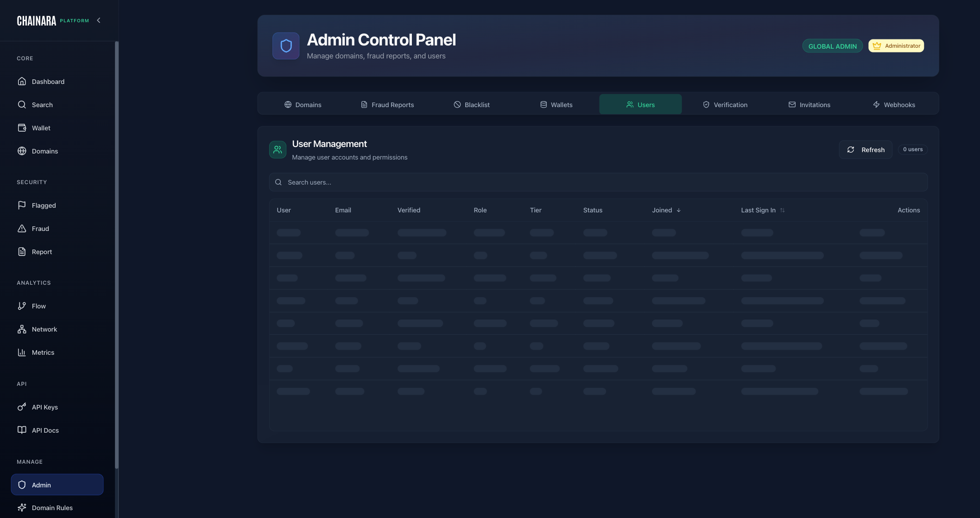The height and width of the screenshot is (518, 980).
Task: Click the Flow branch icon
Action: tap(22, 306)
